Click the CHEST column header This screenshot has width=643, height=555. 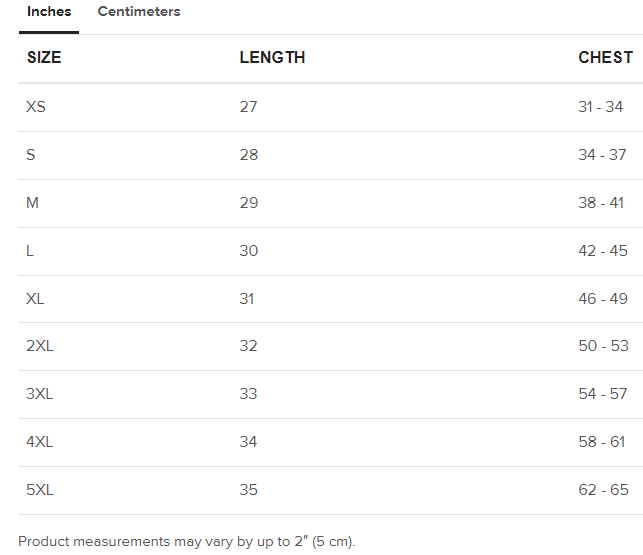point(605,58)
